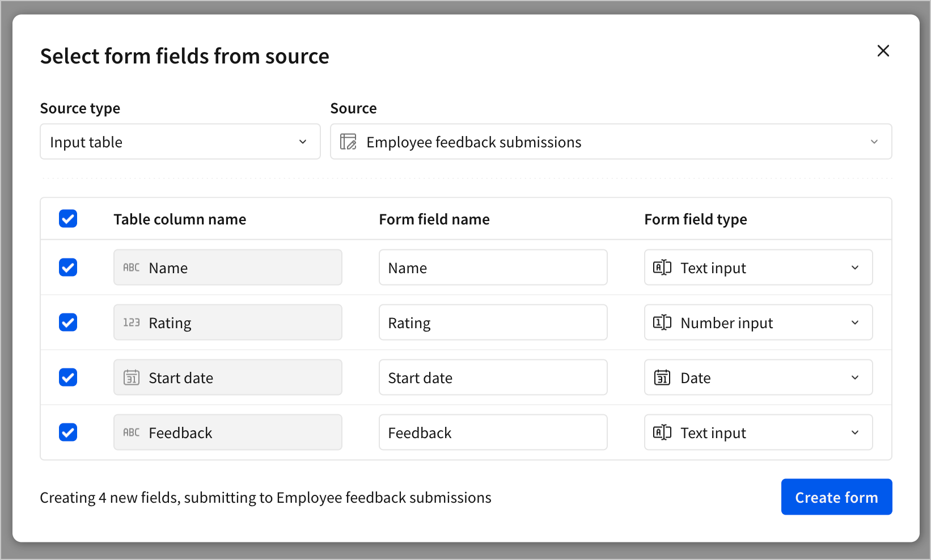The width and height of the screenshot is (931, 560).
Task: Click the text input icon in Name field type
Action: [662, 267]
